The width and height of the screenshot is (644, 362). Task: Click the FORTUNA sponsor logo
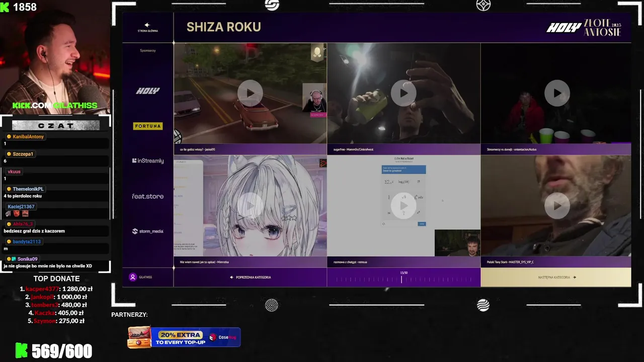click(148, 126)
